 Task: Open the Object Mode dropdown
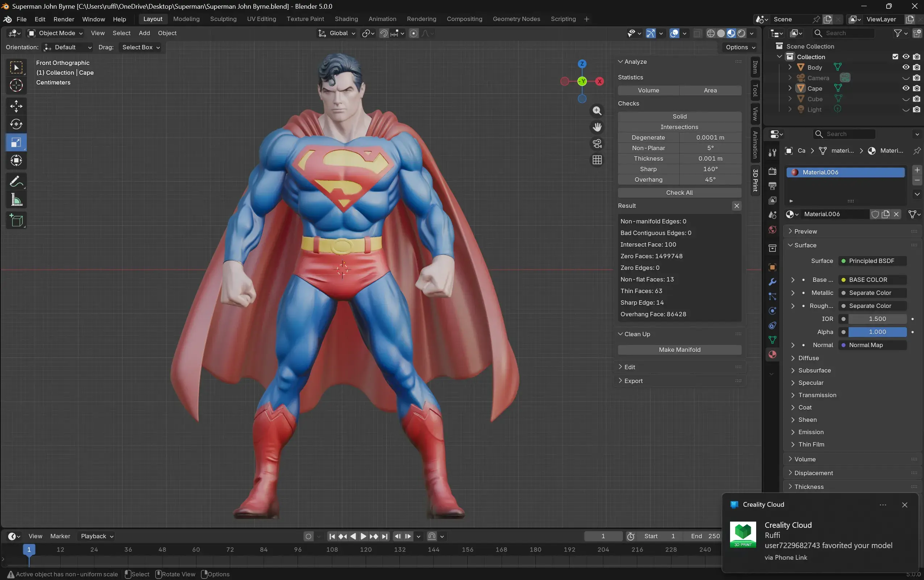pos(55,33)
